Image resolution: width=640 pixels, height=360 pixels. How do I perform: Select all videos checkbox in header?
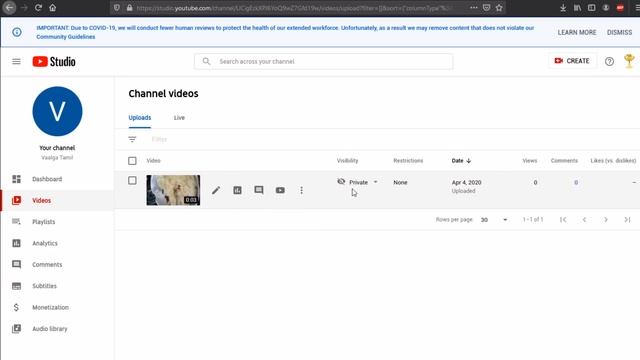(132, 161)
